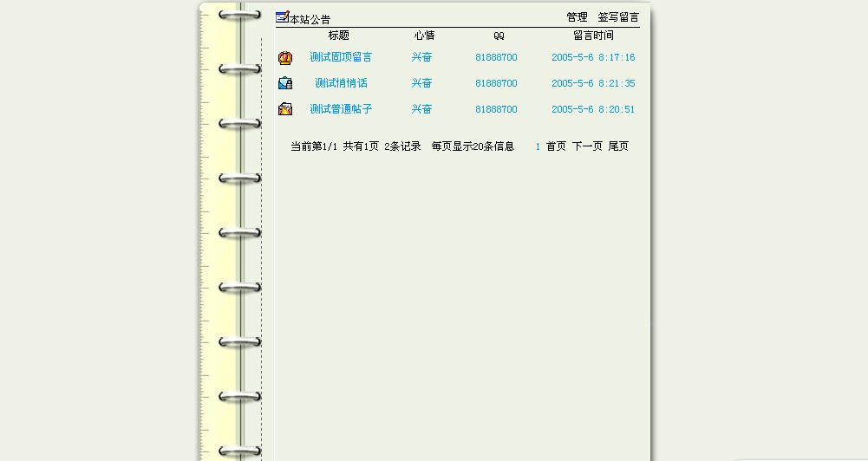868x461 pixels.
Task: Click QQ 81888700 in 测试悄悄话 row
Action: coord(497,83)
